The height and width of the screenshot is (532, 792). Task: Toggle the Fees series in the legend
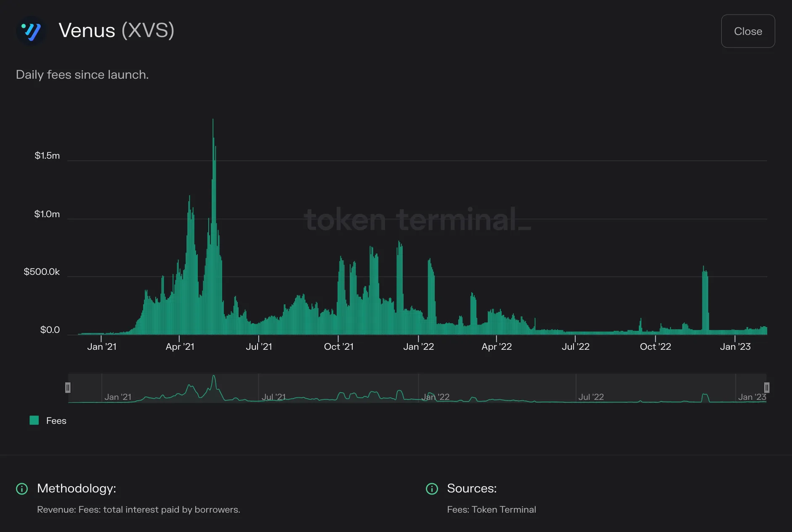tap(48, 420)
